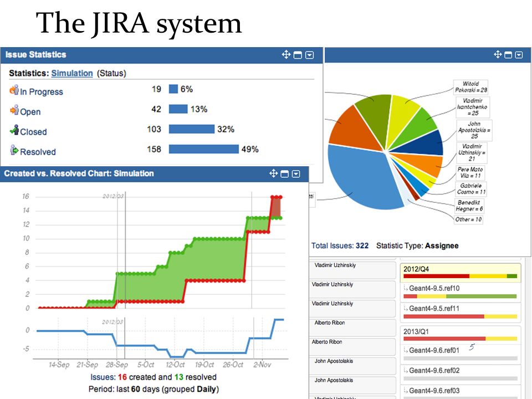Click the count 158 for Resolved
Viewport: 532px width, 399px height.
pyautogui.click(x=154, y=149)
